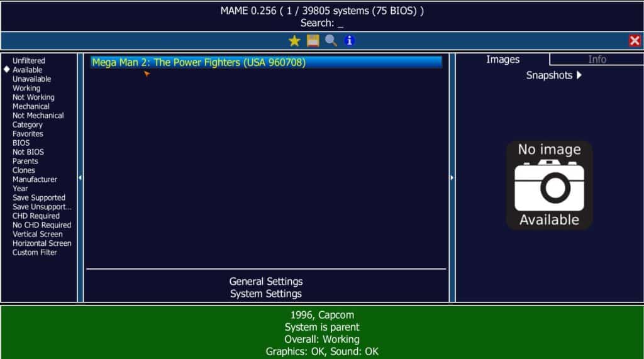Click the Snapshots label
The width and height of the screenshot is (644, 359).
549,75
